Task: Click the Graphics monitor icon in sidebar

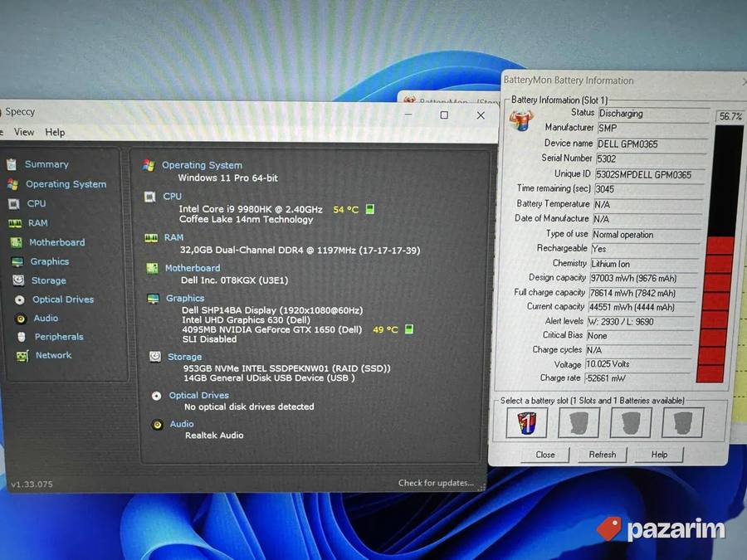Action: (17, 262)
